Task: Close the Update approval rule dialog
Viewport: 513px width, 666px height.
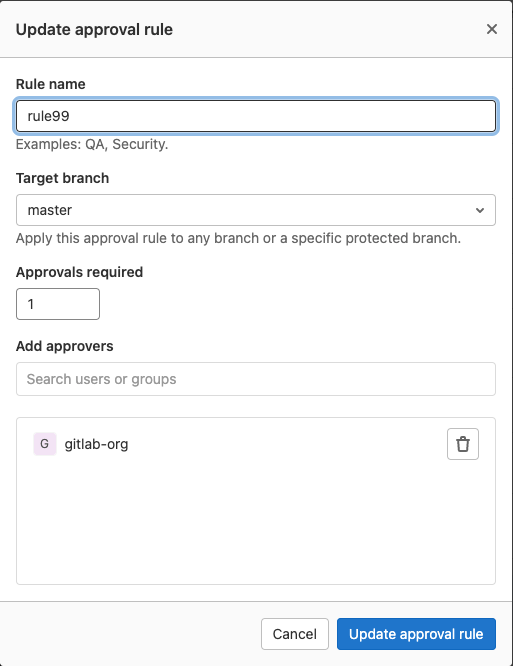Action: point(492,29)
